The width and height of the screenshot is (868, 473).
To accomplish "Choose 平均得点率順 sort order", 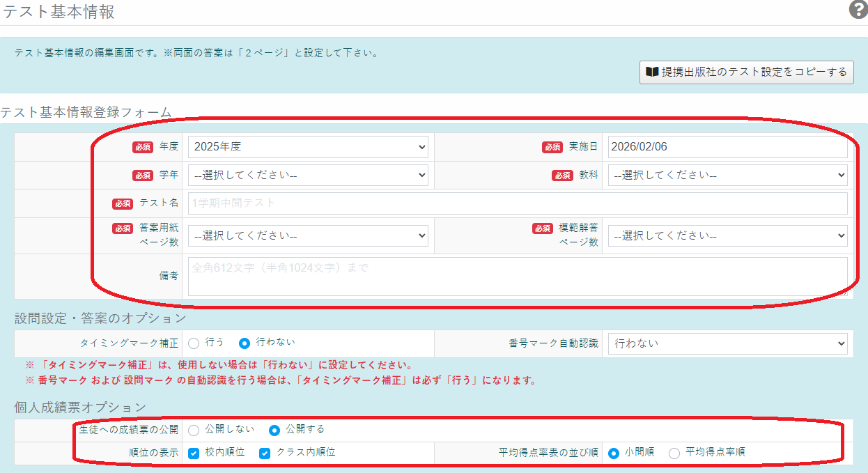I will pyautogui.click(x=674, y=453).
